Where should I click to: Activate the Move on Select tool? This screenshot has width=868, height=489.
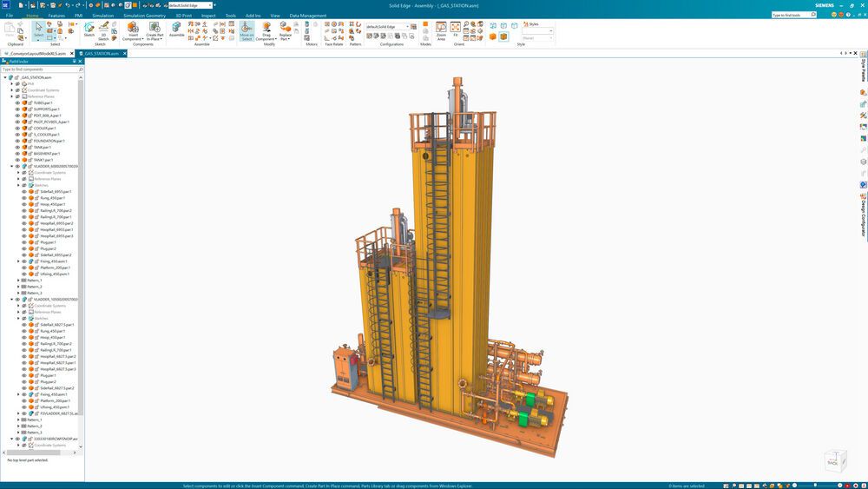247,30
